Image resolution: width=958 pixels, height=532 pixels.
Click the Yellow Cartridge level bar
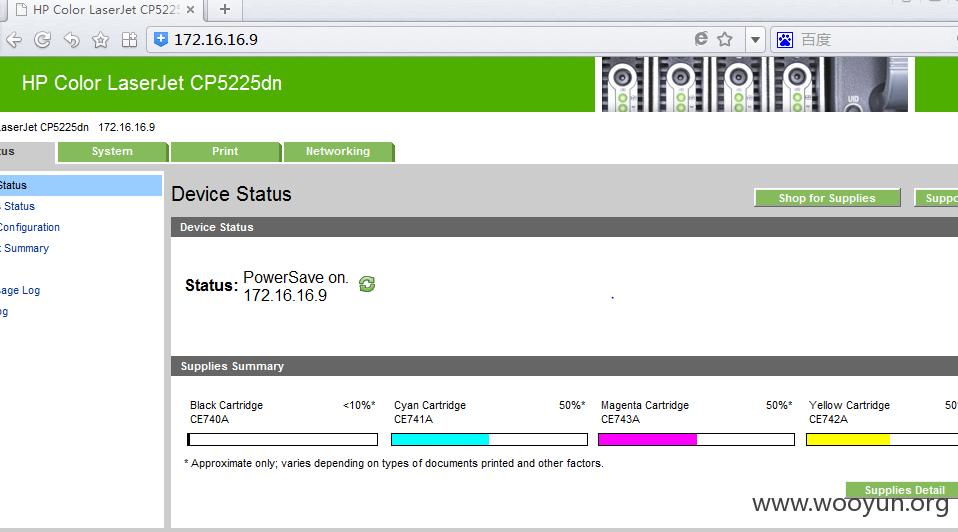coord(882,440)
